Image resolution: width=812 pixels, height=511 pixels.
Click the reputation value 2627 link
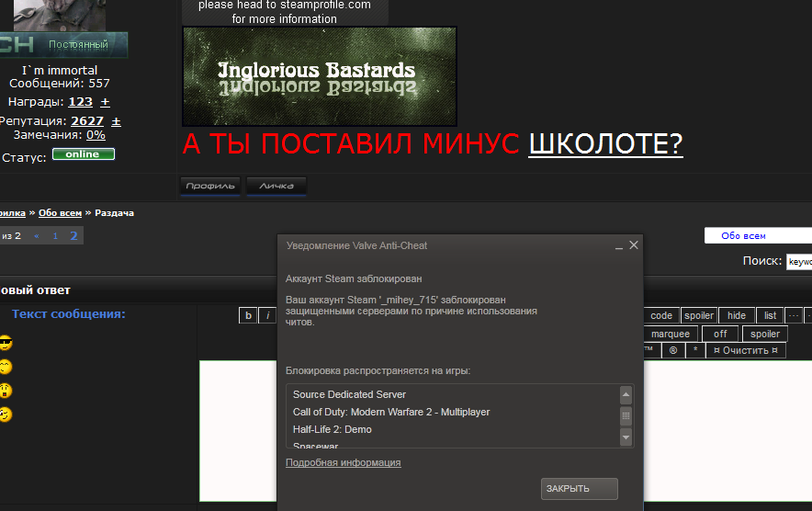(x=87, y=121)
